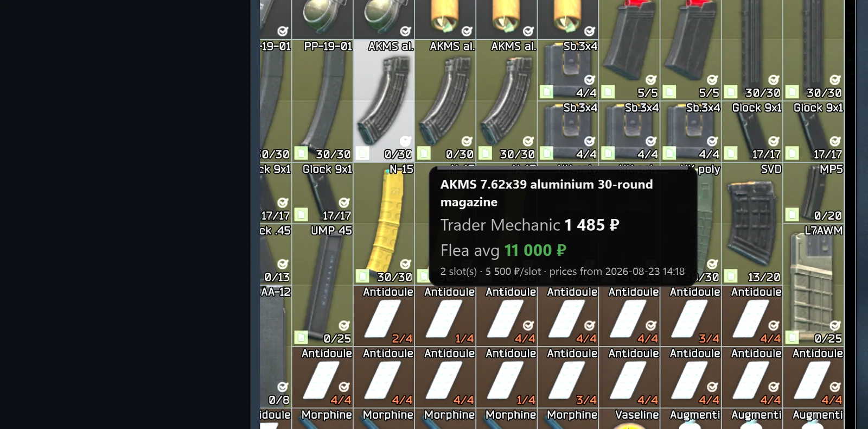Click the 'Vaseline' item label

click(637, 415)
